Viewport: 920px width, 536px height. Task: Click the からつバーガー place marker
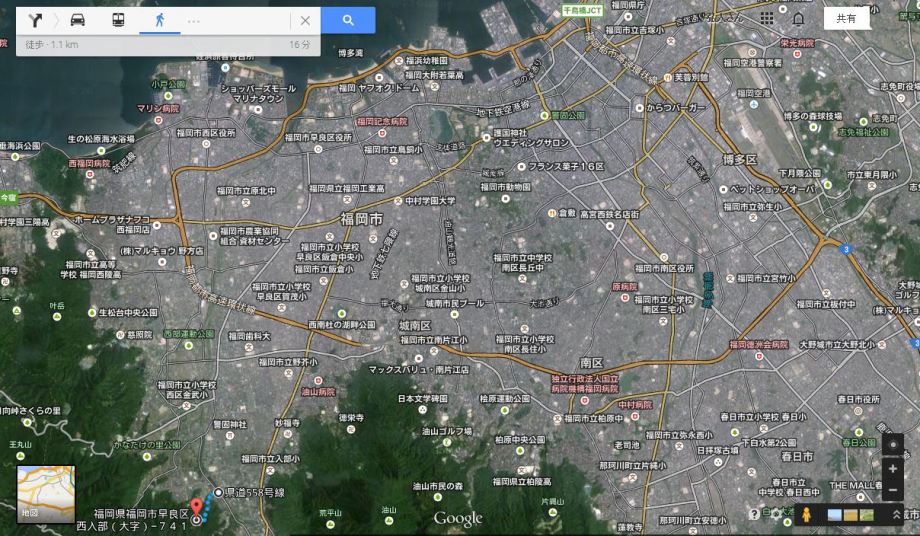click(640, 108)
